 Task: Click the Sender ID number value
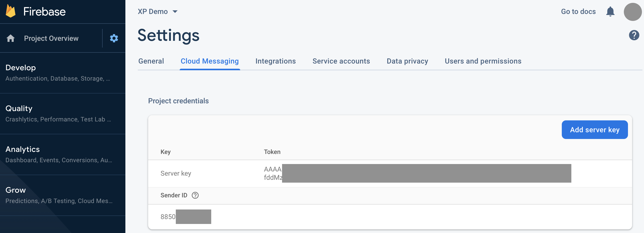[186, 217]
